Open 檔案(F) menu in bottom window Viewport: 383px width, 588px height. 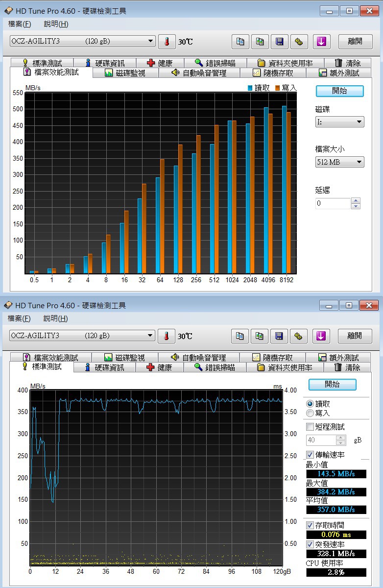(x=20, y=318)
